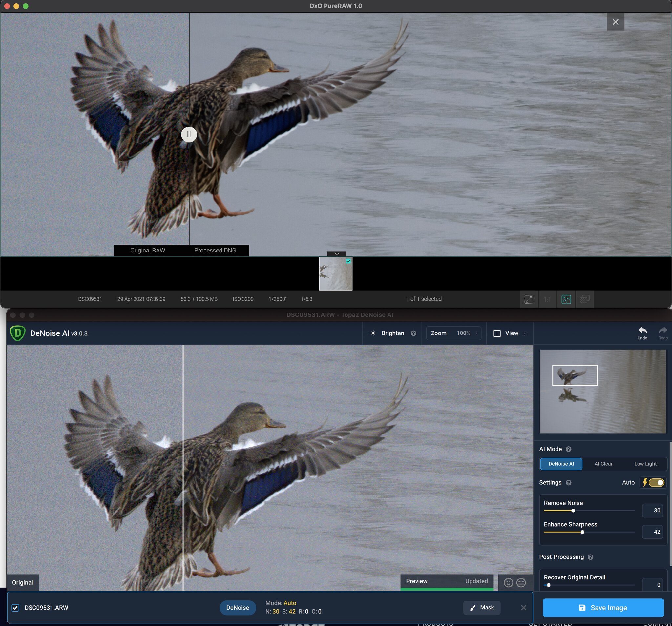Open the AI Mode help icon
This screenshot has width=672, height=626.
point(569,449)
